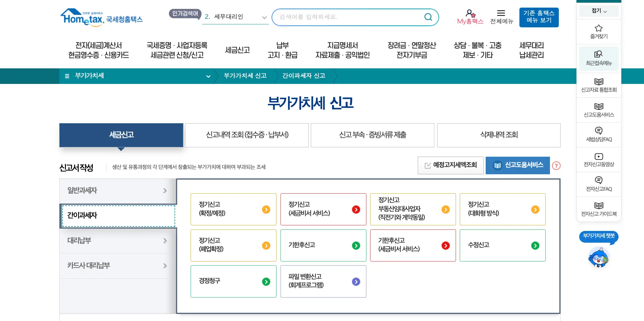The height and width of the screenshot is (321, 644).
Task: Switch to the 삭제내역 조회 tab
Action: click(x=498, y=135)
